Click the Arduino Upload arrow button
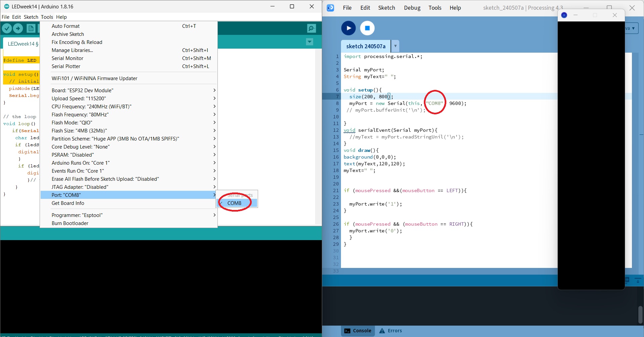 (x=18, y=29)
